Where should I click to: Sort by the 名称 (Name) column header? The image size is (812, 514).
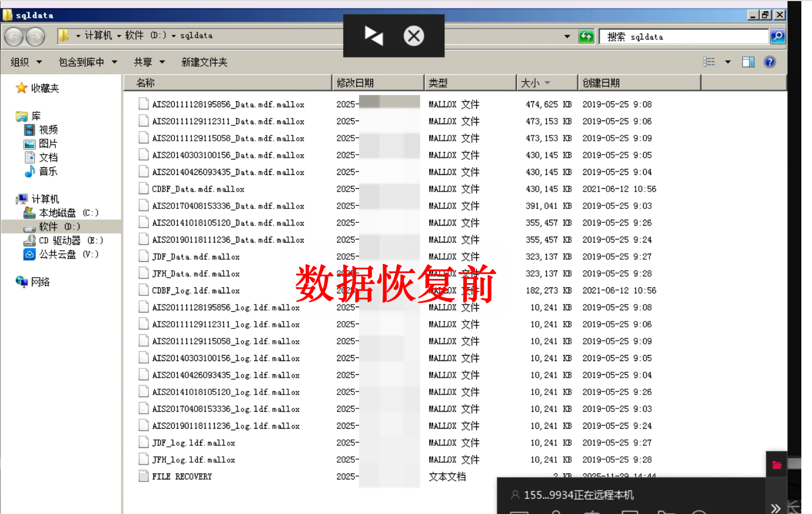[x=228, y=83]
